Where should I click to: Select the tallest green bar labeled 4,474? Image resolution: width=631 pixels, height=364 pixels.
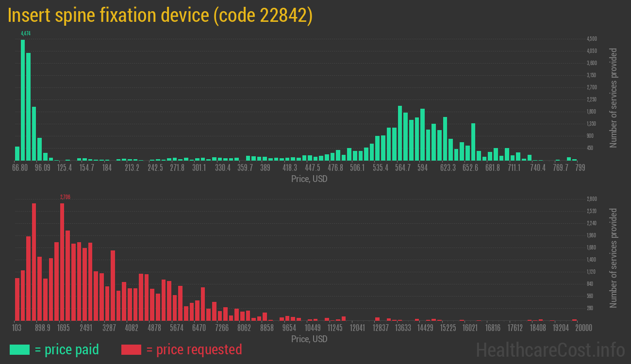pyautogui.click(x=23, y=99)
